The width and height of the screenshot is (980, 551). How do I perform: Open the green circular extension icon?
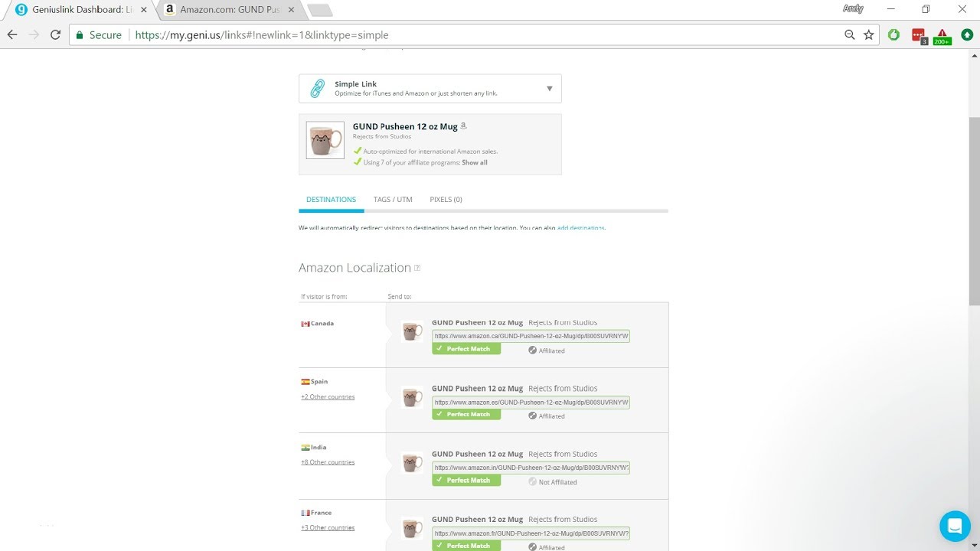[893, 34]
